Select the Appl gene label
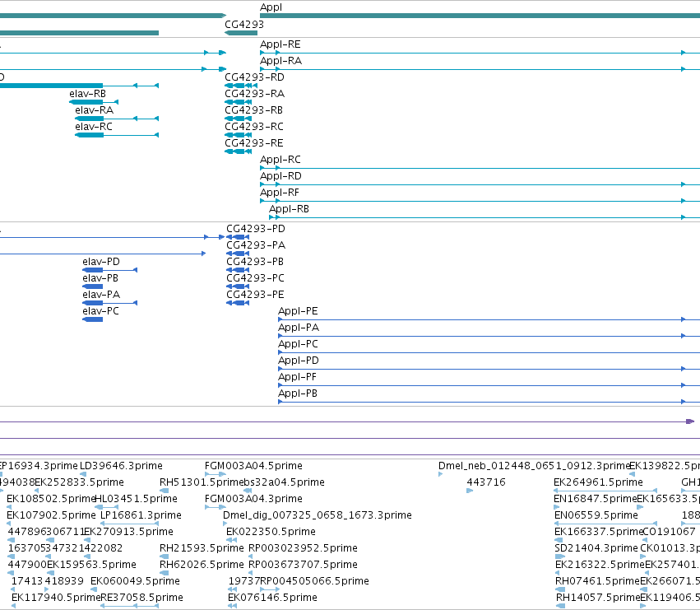Image resolution: width=700 pixels, height=610 pixels. point(271,7)
